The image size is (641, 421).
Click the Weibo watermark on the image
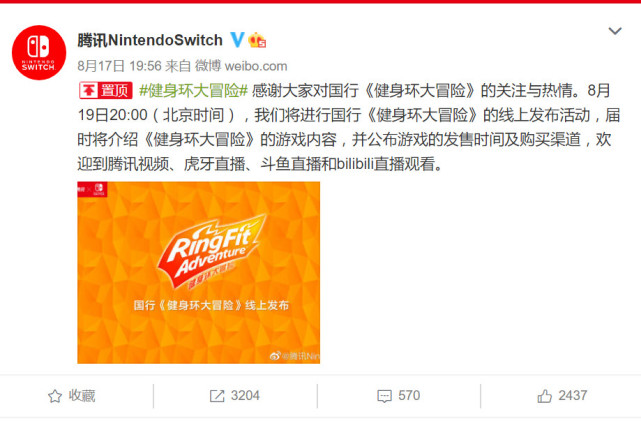point(295,356)
